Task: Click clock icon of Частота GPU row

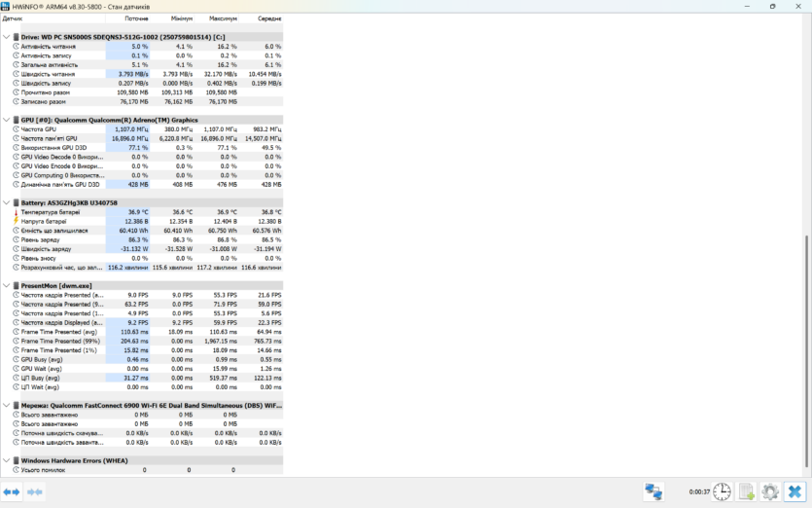Action: point(17,129)
